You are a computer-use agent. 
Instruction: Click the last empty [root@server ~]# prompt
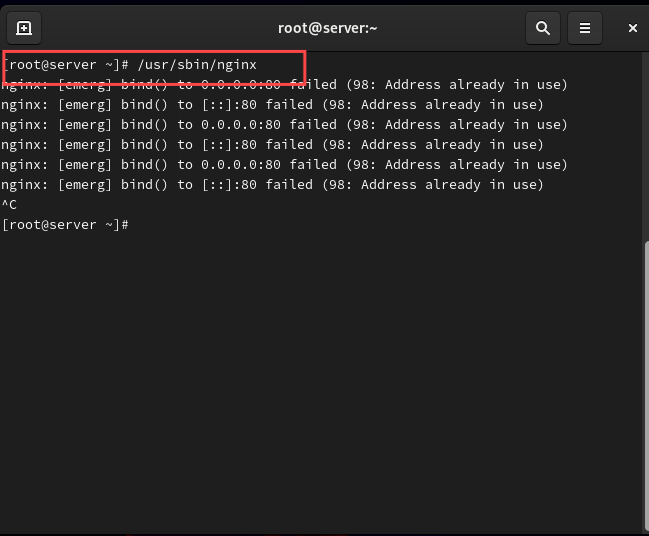(65, 225)
